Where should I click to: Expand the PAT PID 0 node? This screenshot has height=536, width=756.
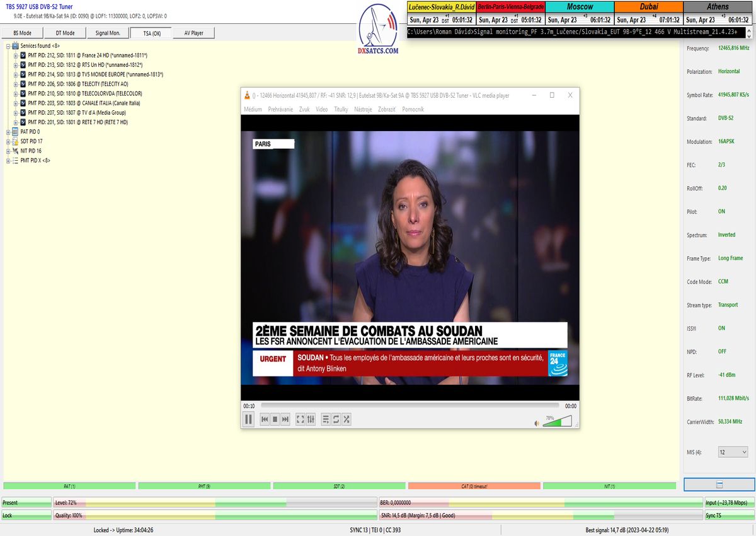[8, 132]
